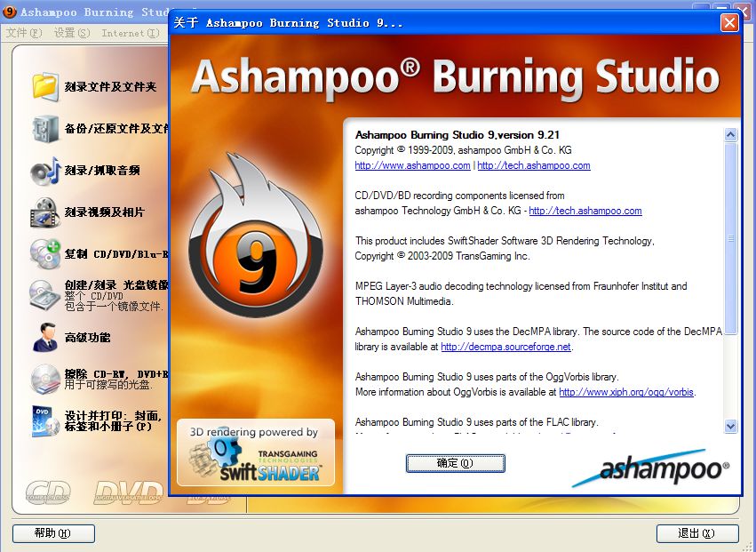The image size is (756, 552).
Task: Click the erase CD-RW disc icon
Action: tap(45, 379)
